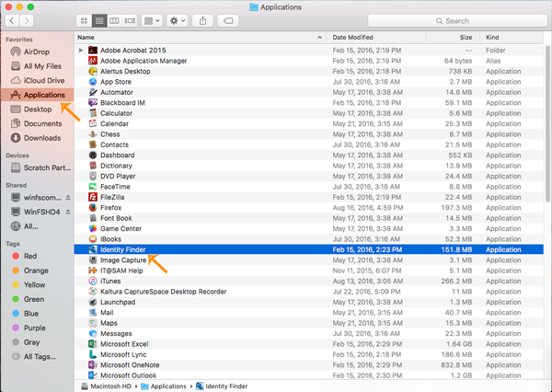
Task: Select the FileZilla app icon
Action: (93, 197)
